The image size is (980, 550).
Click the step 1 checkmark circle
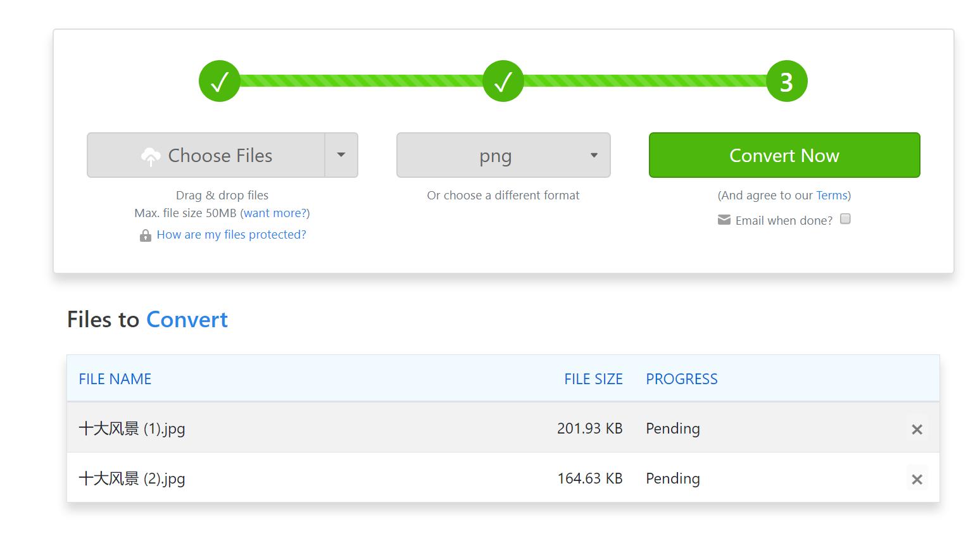[x=219, y=81]
